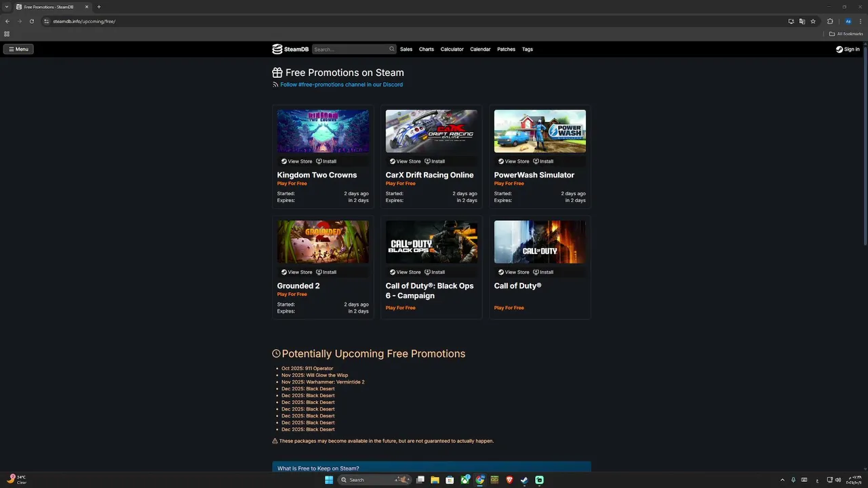Image resolution: width=868 pixels, height=488 pixels.
Task: Open File Explorer from the taskbar
Action: (435, 480)
